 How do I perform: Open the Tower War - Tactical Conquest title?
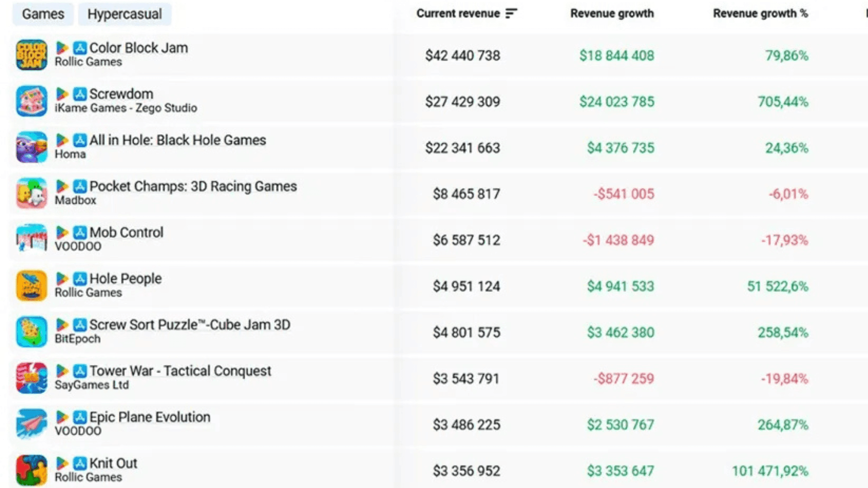(180, 371)
